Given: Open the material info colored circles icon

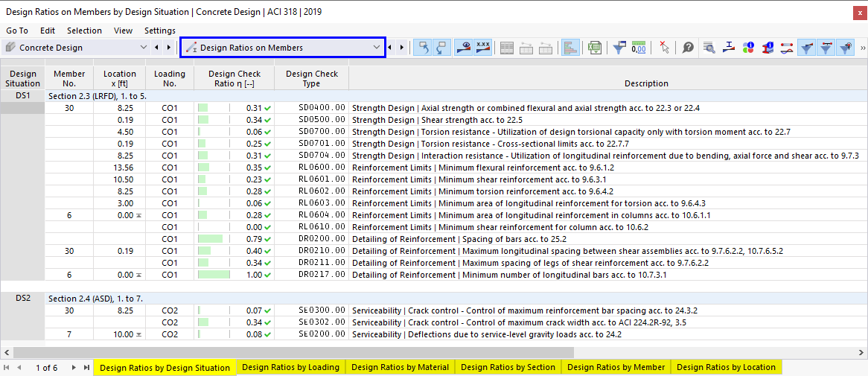Looking at the screenshot, I should (x=748, y=48).
